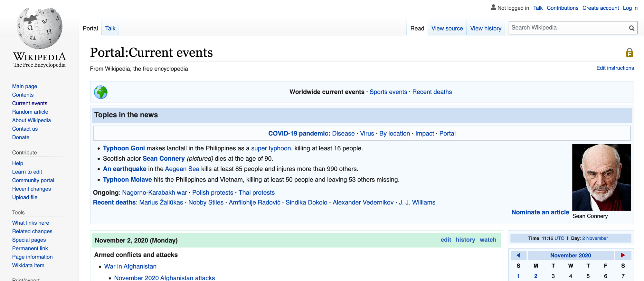Select the Portal tab

pos(90,28)
